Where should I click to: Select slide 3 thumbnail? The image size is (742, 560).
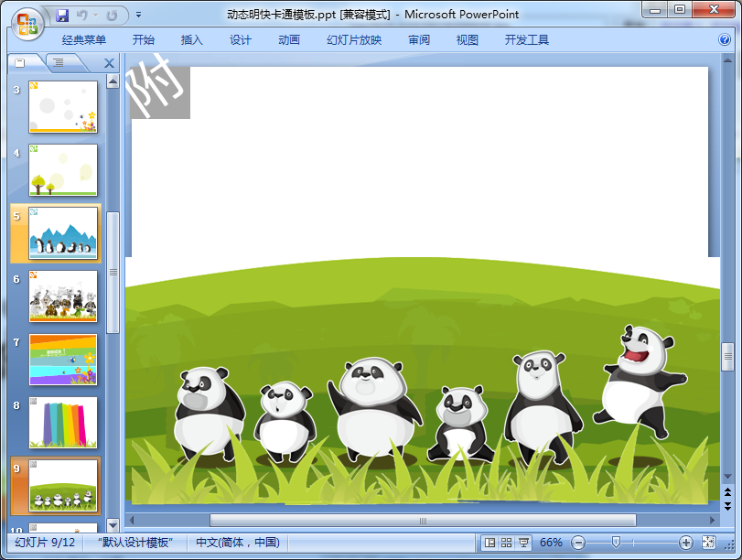tap(63, 106)
